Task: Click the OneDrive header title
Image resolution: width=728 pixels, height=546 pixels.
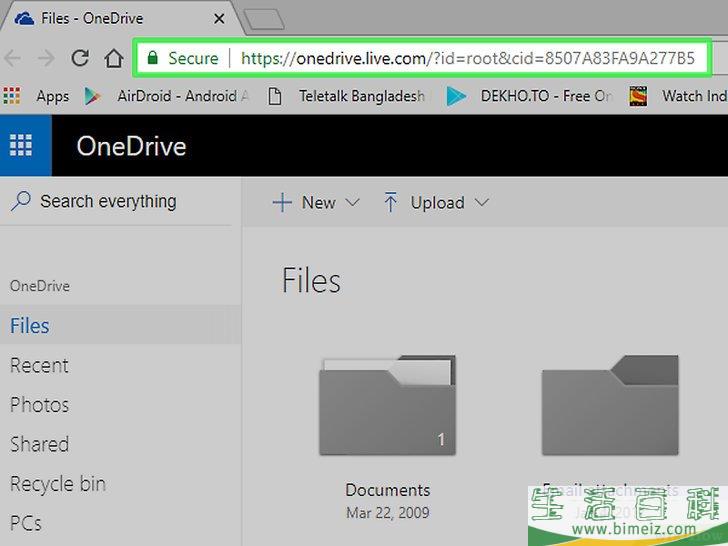Action: click(x=131, y=146)
